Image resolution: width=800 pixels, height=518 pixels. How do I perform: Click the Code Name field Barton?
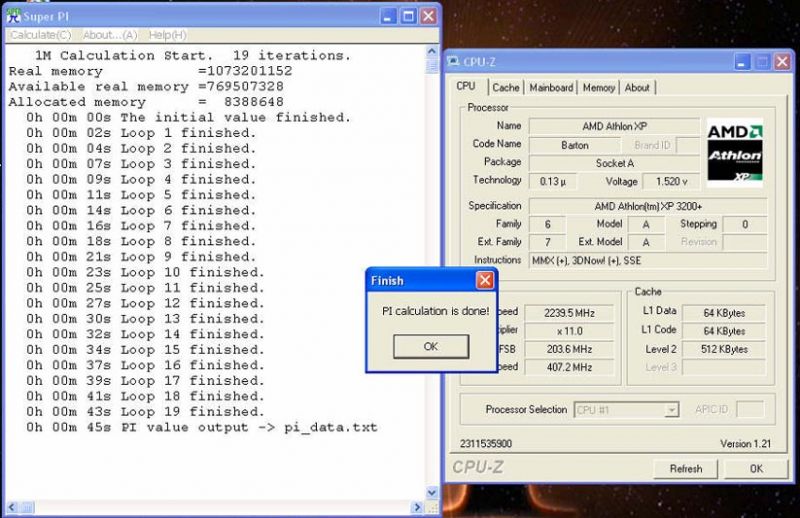click(575, 145)
